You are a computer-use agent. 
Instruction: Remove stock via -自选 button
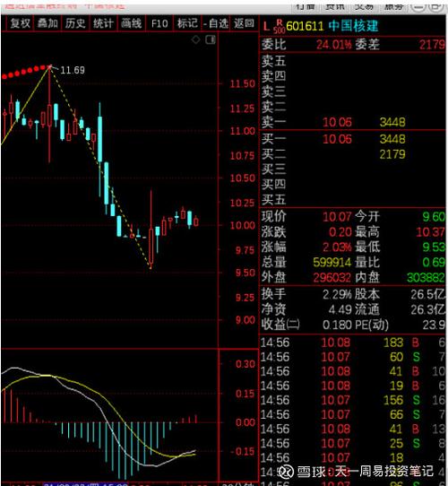tap(216, 23)
